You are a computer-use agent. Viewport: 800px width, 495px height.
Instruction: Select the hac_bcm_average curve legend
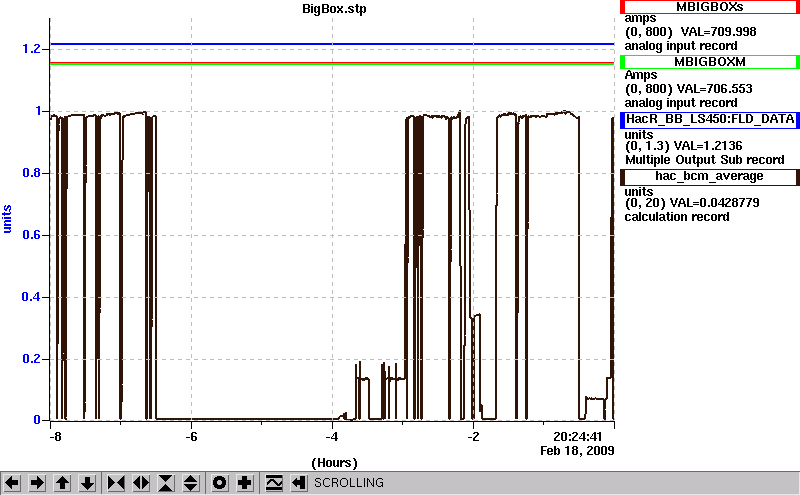pyautogui.click(x=709, y=177)
